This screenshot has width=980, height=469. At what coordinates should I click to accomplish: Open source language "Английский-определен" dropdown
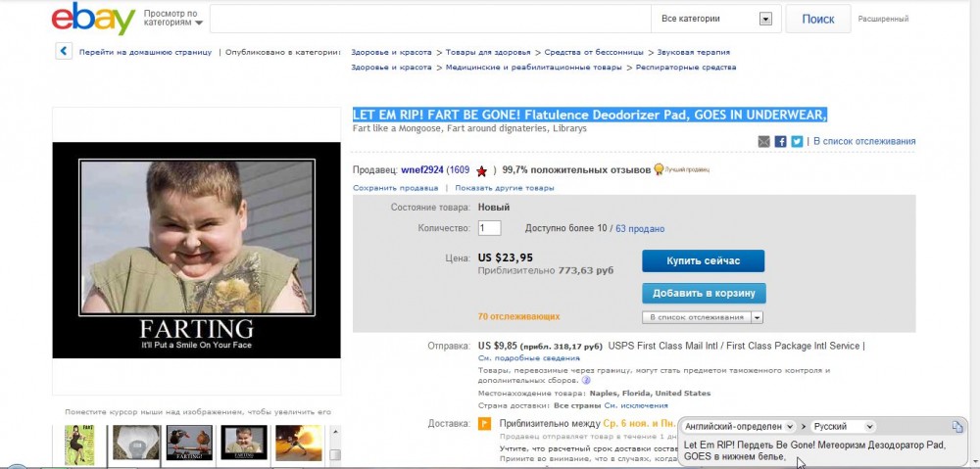click(739, 427)
